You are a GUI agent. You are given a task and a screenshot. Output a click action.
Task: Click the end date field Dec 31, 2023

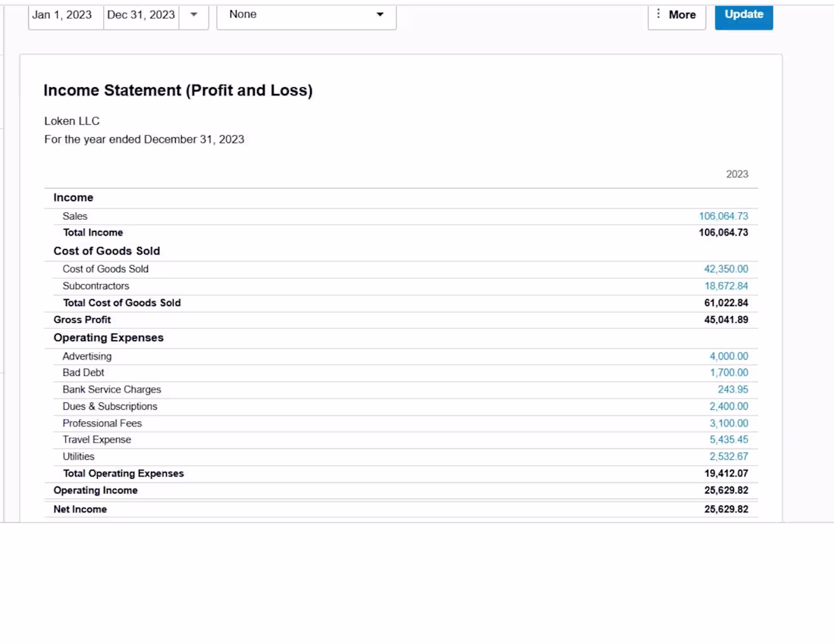click(x=140, y=14)
